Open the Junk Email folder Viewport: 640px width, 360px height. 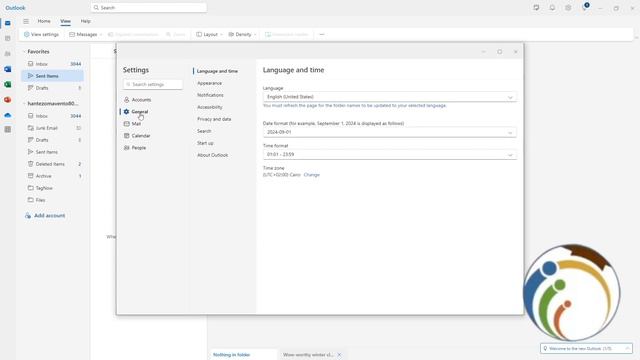(x=52, y=128)
